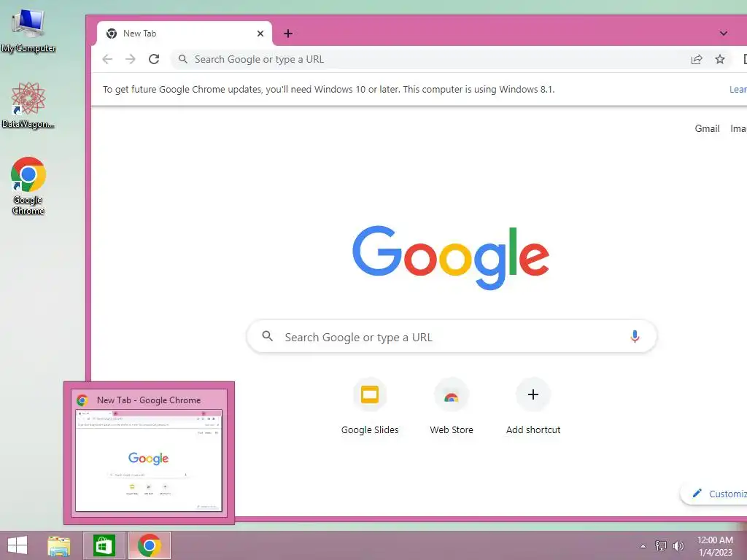Select the My Computer desktop icon
This screenshot has width=747, height=560.
pyautogui.click(x=28, y=31)
